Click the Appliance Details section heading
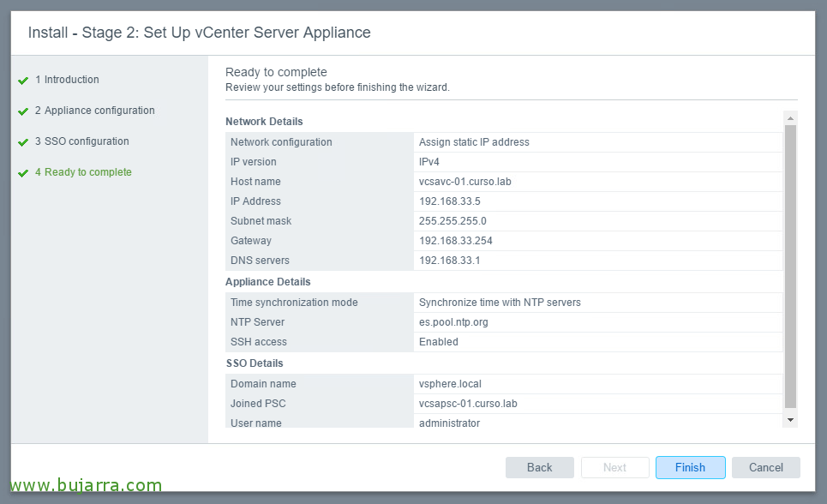 click(268, 282)
